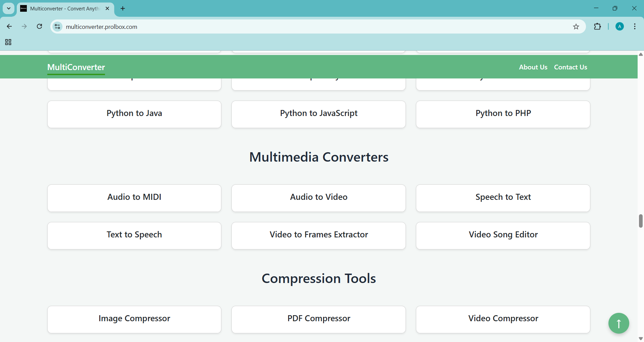Open the Contact Us page
Image resolution: width=644 pixels, height=342 pixels.
570,67
